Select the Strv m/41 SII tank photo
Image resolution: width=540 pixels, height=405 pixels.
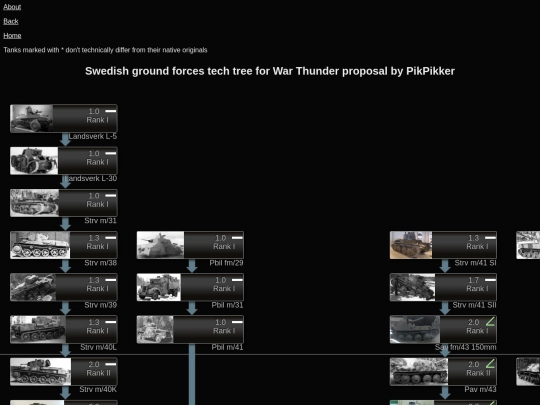tap(413, 287)
